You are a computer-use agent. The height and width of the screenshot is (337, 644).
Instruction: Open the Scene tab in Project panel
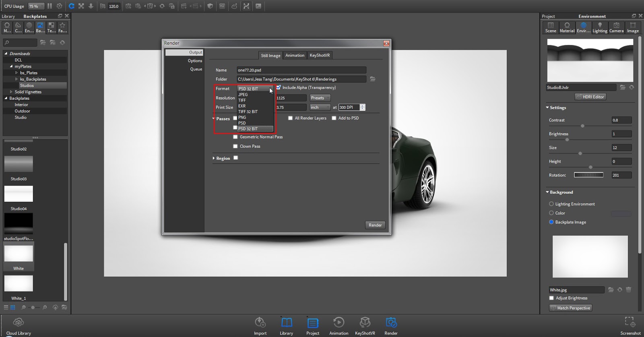coord(551,27)
